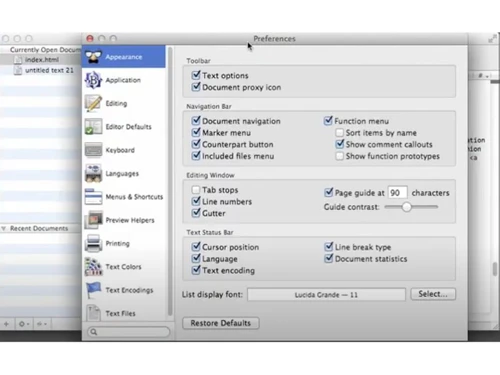Toggle Document proxy icon checkbox
500x375 pixels.
point(196,87)
